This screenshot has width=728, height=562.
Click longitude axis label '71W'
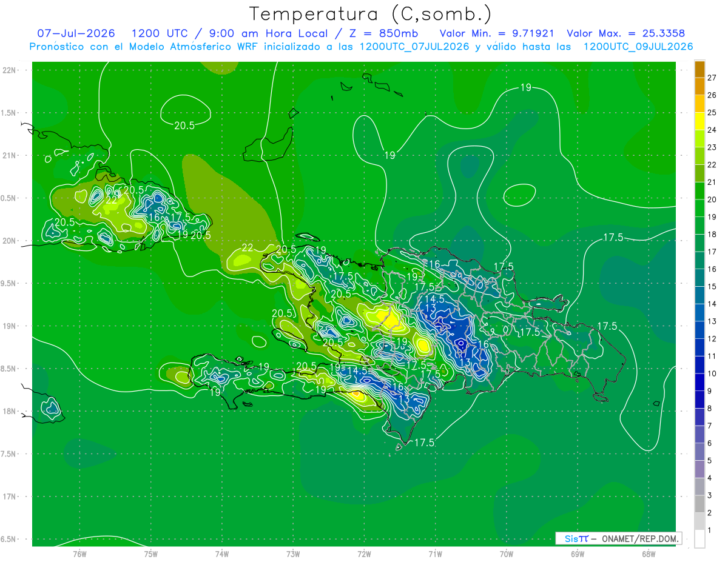click(435, 554)
